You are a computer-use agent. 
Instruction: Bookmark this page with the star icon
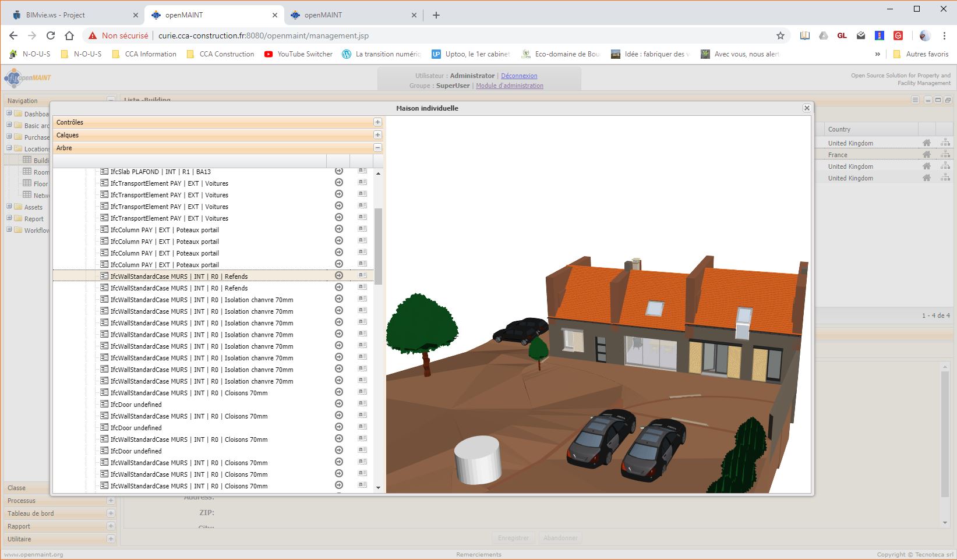pos(781,36)
